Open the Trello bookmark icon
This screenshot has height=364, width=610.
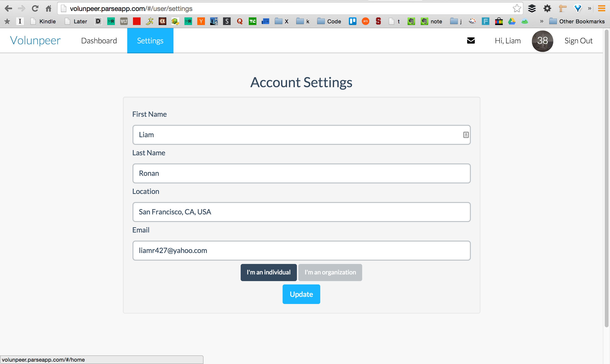(x=352, y=21)
